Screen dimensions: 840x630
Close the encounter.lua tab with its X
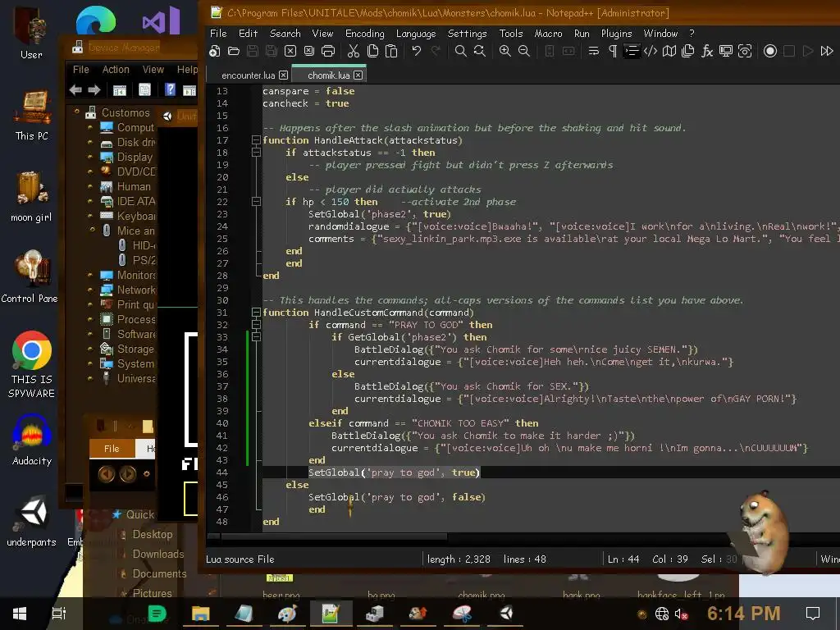[283, 75]
